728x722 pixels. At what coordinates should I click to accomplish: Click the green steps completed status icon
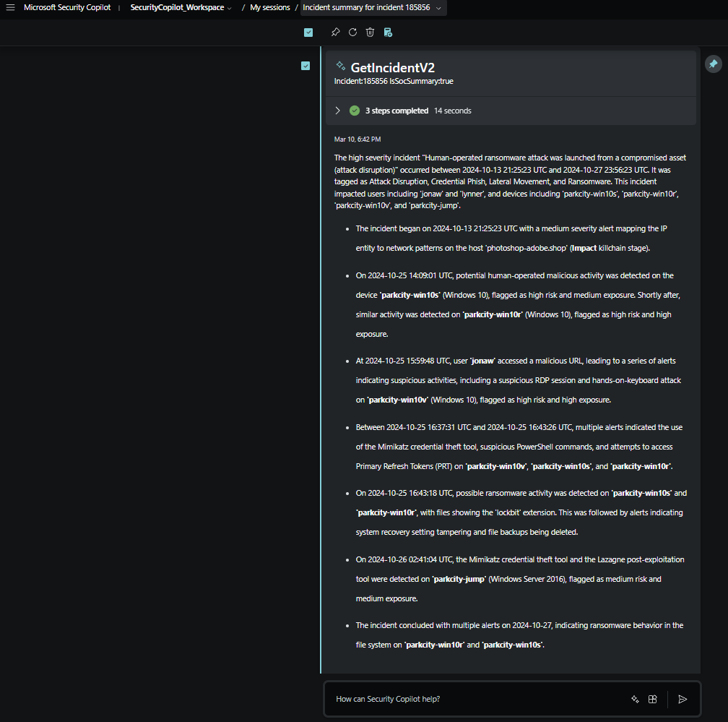[x=355, y=111]
